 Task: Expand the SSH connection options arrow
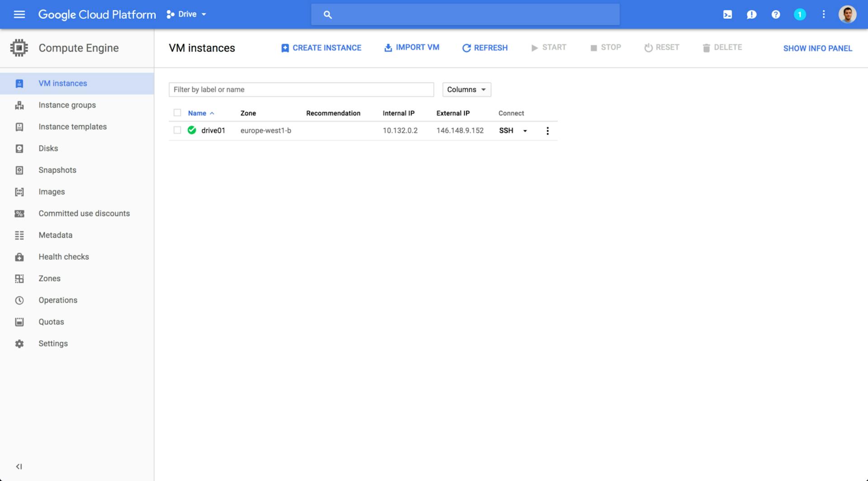(x=524, y=131)
